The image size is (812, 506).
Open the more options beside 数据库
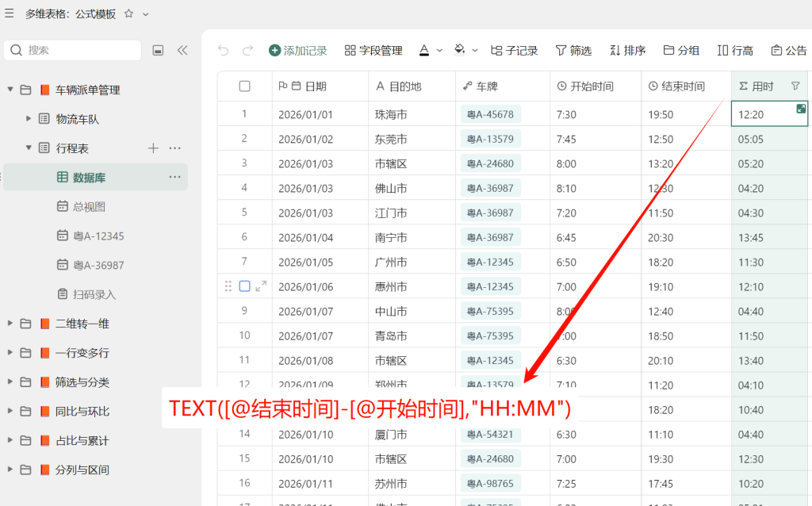point(175,177)
